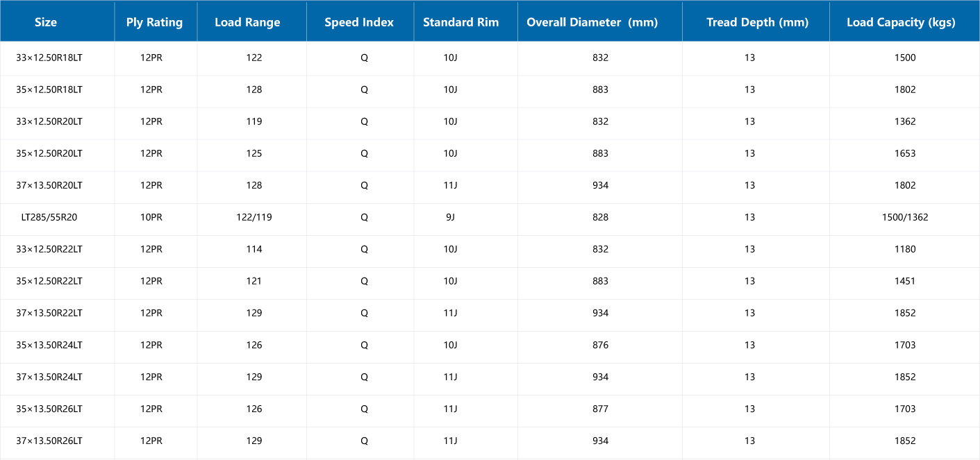Select the 122/119 load range cell
The height and width of the screenshot is (460, 980).
pos(254,217)
